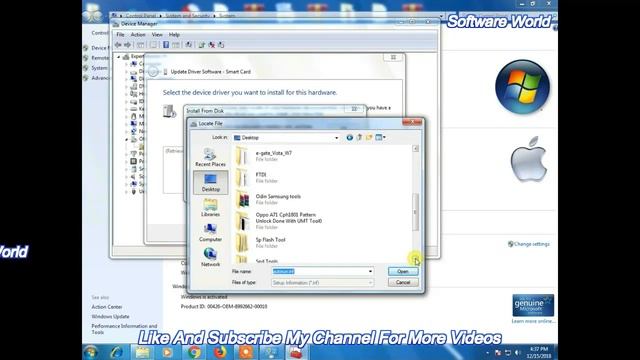The image size is (640, 360).
Task: Select the Sp Flash Tool folder
Action: pyautogui.click(x=270, y=242)
